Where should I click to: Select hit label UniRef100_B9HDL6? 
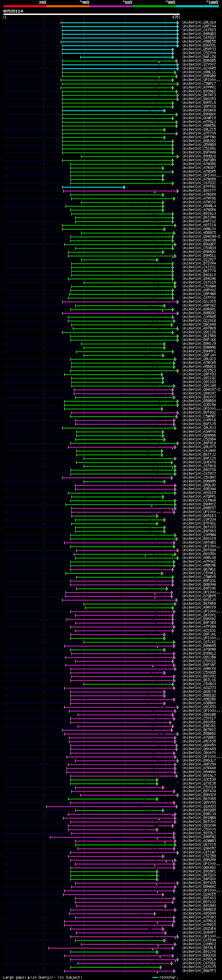click(199, 156)
